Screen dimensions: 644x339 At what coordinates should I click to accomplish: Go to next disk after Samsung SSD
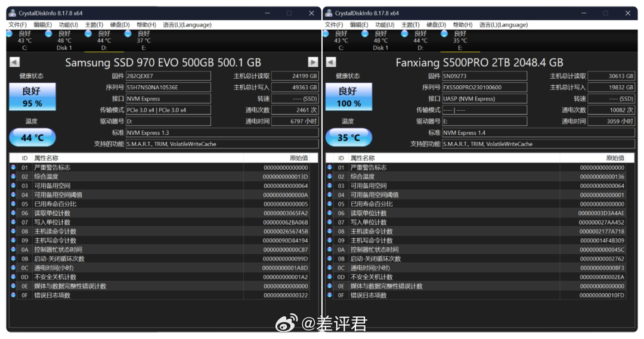pyautogui.click(x=313, y=62)
